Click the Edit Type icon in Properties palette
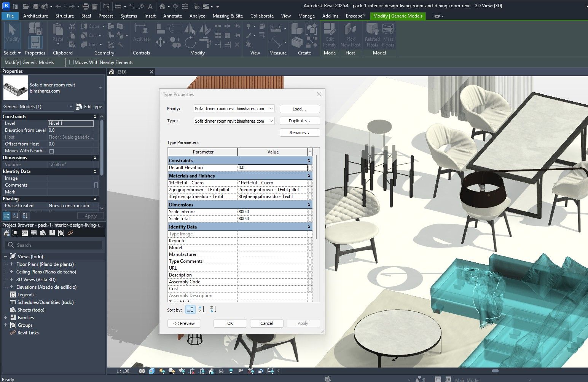The height and width of the screenshot is (382, 588). (79, 107)
